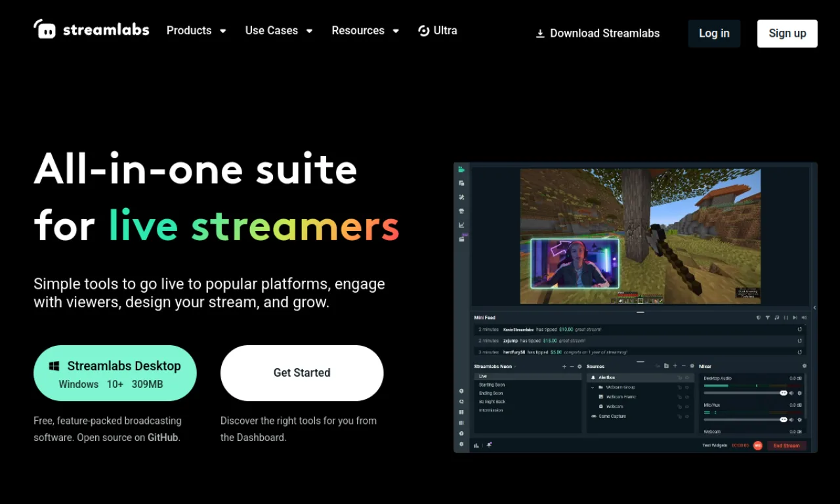This screenshot has height=504, width=840.
Task: Click the End Stream button
Action: [x=786, y=446]
